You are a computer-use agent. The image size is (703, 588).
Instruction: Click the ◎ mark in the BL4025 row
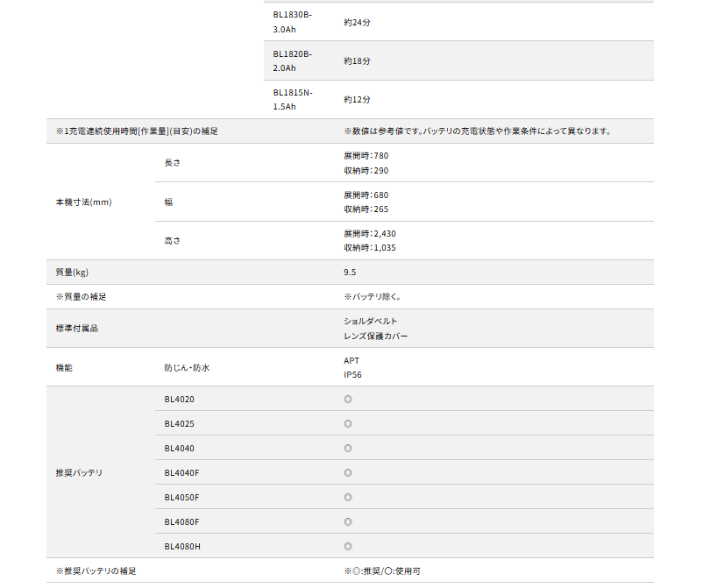tap(348, 424)
